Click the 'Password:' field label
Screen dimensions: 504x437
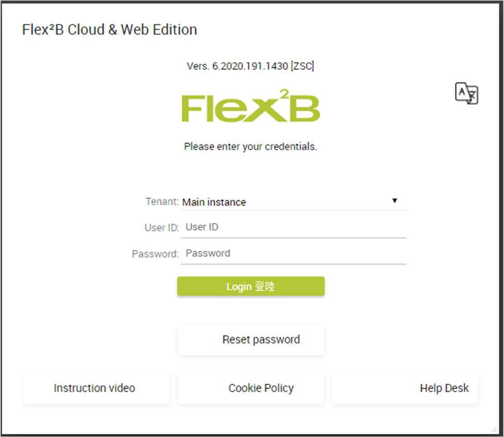pos(155,254)
